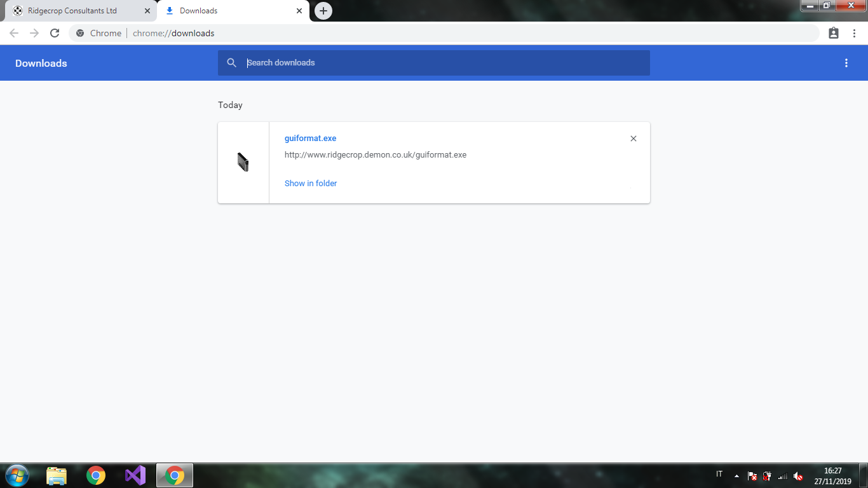Close the Downloads tab
Screen dimensions: 868x488
point(299,11)
